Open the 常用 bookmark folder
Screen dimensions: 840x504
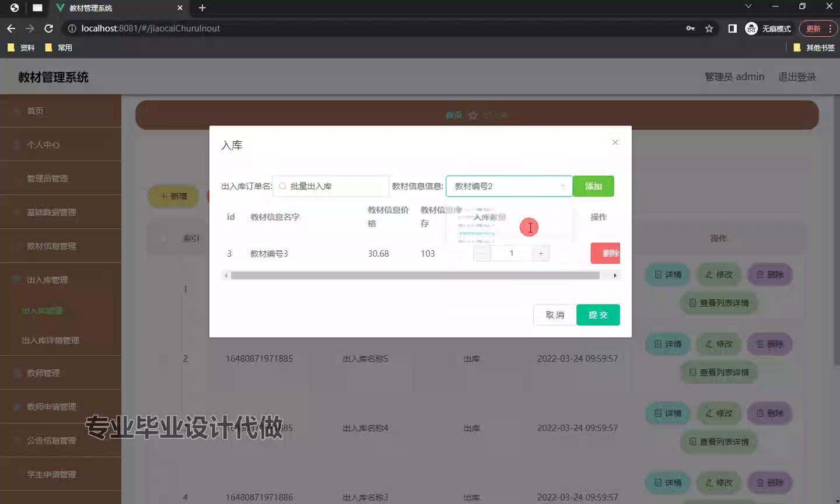(x=58, y=48)
